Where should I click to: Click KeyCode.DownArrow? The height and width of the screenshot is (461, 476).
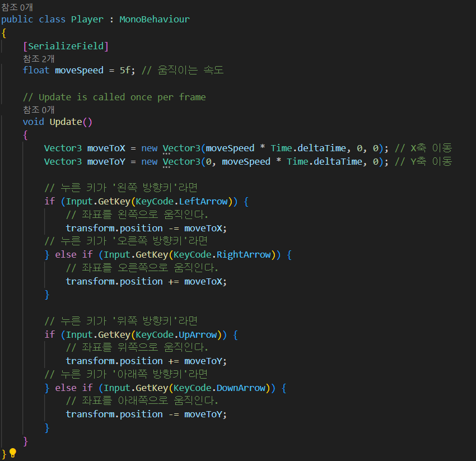point(219,388)
